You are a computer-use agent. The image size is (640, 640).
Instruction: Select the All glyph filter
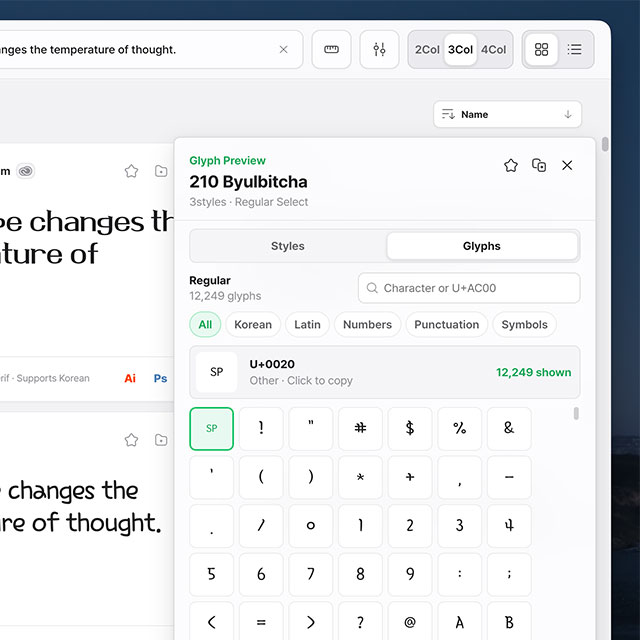pos(205,324)
